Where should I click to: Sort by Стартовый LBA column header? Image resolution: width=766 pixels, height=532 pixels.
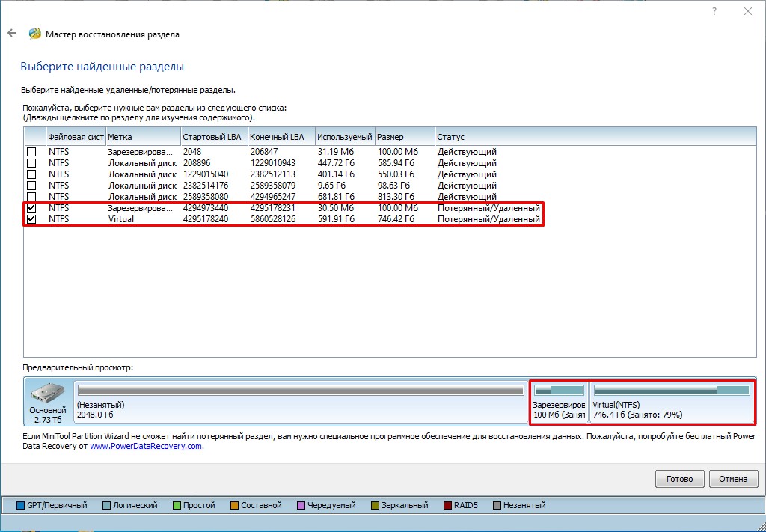pos(214,137)
